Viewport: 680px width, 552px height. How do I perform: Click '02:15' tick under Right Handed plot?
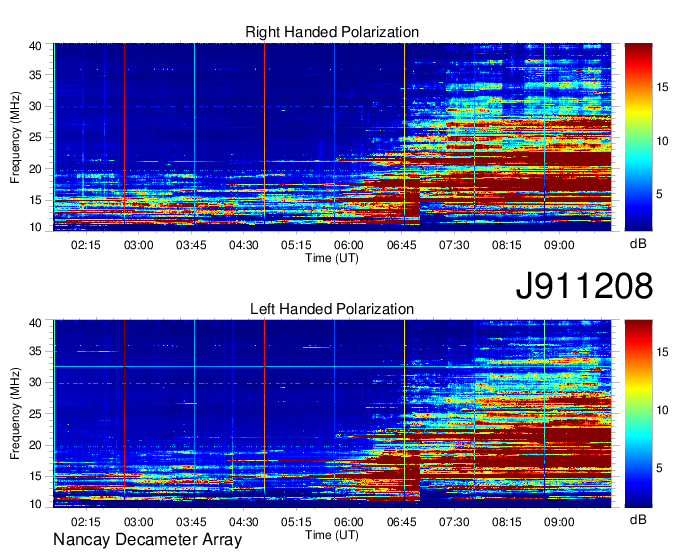click(86, 245)
